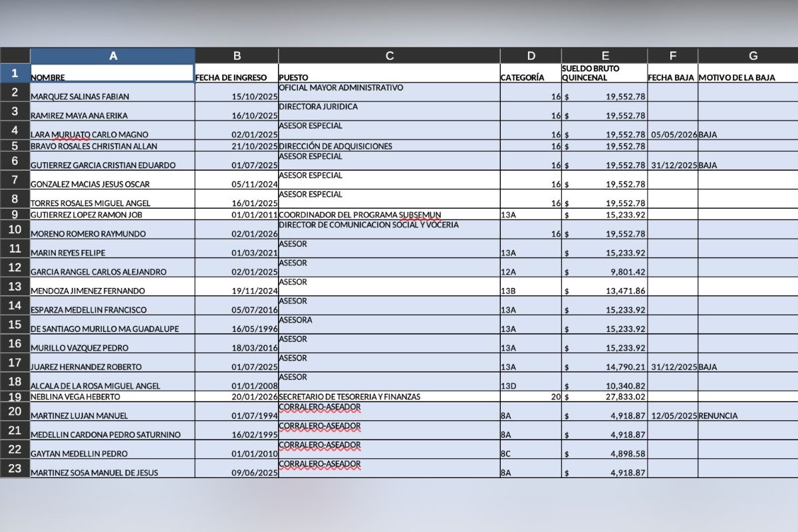
Task: Select the PUESTO header cell
Action: pyautogui.click(x=390, y=73)
